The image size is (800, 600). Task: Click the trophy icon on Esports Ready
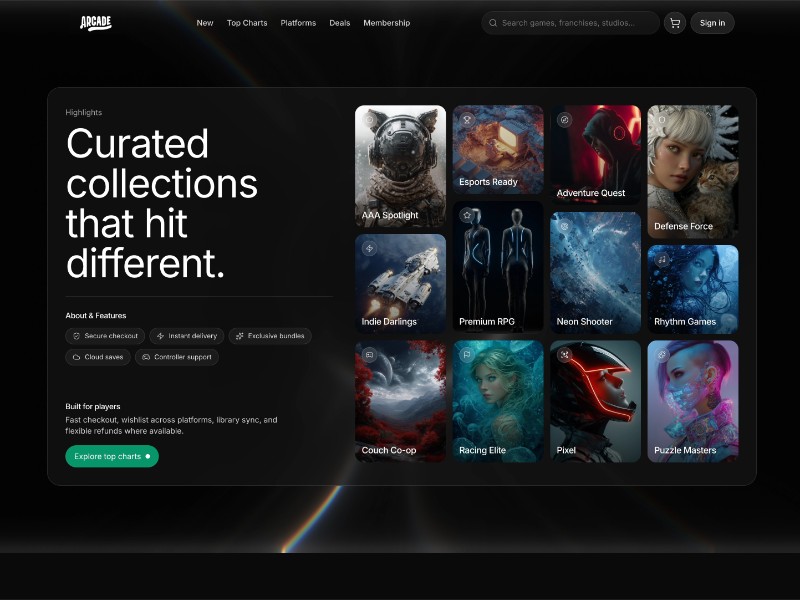(x=466, y=120)
